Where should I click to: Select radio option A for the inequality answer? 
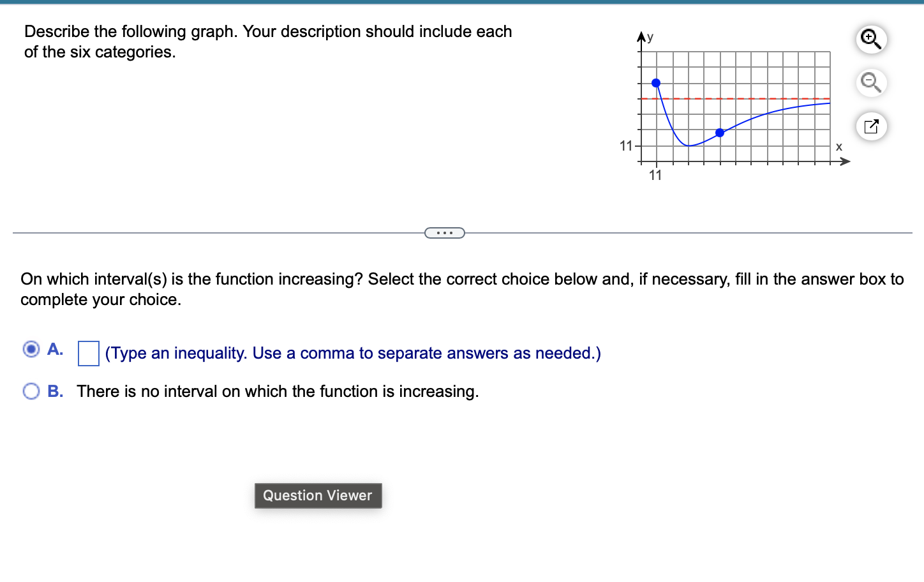[31, 349]
